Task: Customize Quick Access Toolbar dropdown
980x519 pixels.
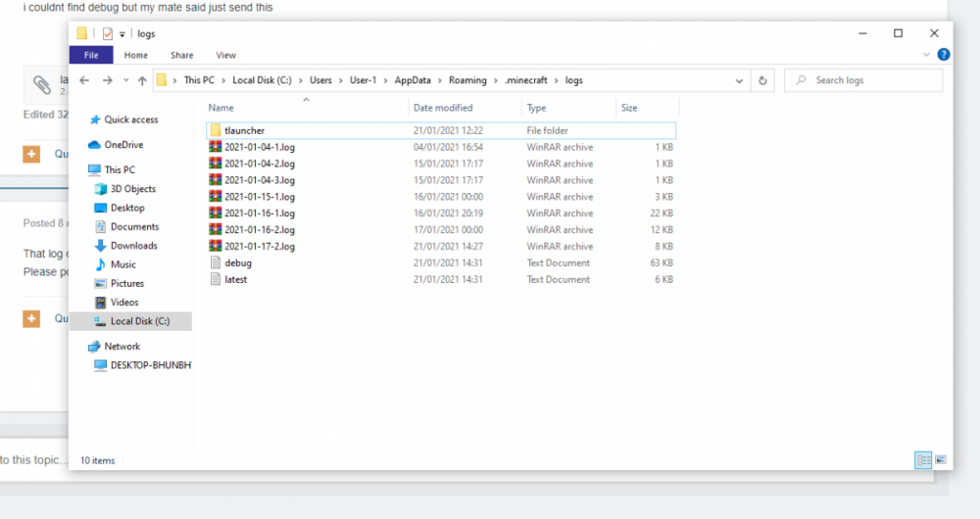Action: click(x=122, y=34)
